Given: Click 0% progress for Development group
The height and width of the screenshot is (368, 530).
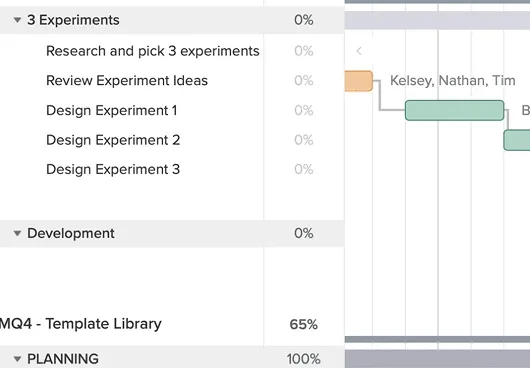Looking at the screenshot, I should coord(304,233).
